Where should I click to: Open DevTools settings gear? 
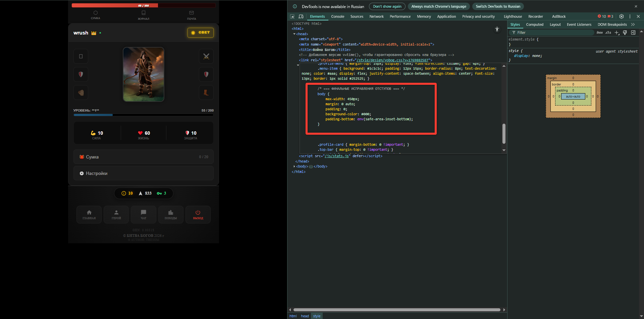pos(622,16)
